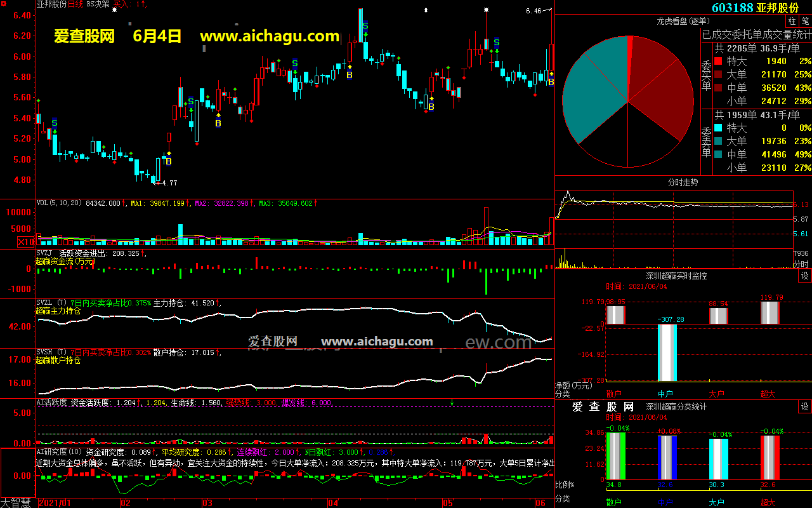
Task: Select the 已成交 tab
Action: (717, 34)
